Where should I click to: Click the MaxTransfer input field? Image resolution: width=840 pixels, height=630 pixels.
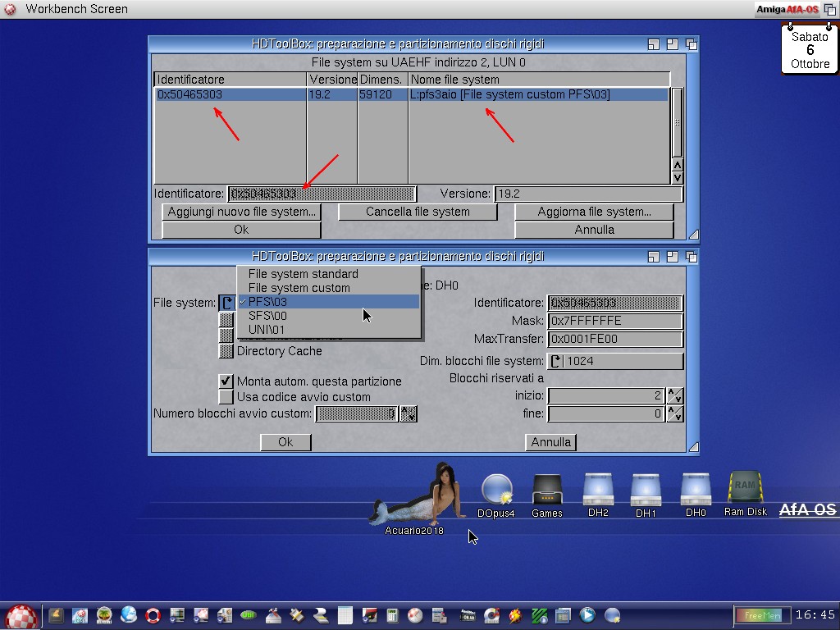click(615, 339)
